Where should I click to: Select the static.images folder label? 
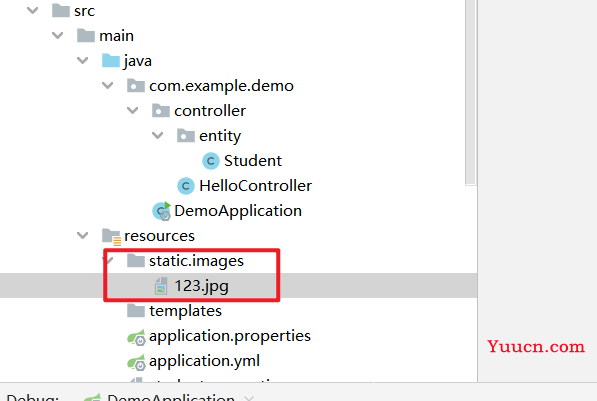[196, 261]
